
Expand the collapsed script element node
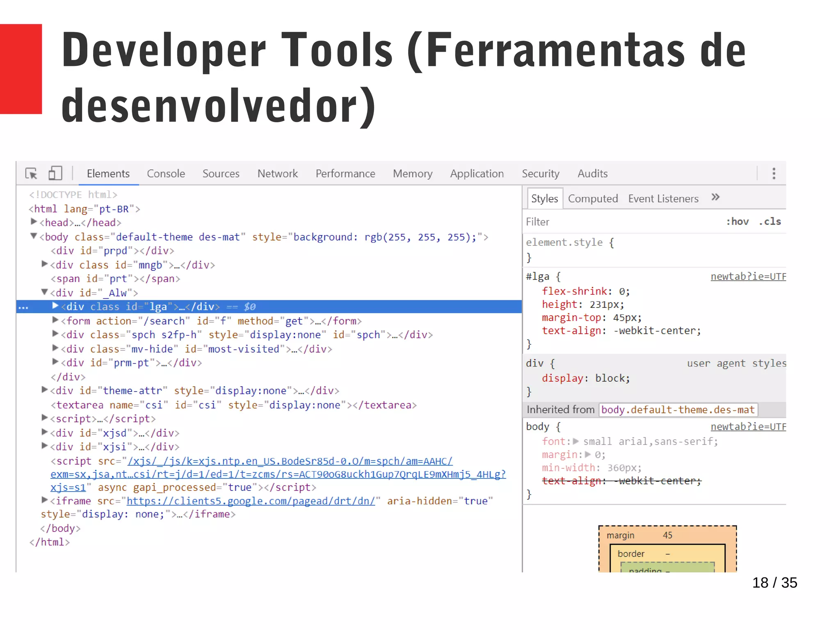pyautogui.click(x=45, y=418)
